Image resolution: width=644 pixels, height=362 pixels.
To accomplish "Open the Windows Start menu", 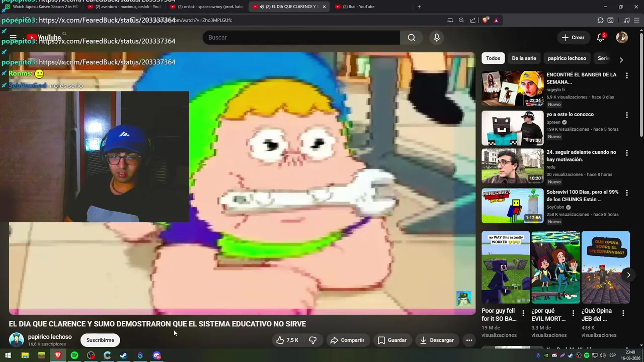I will (8, 355).
